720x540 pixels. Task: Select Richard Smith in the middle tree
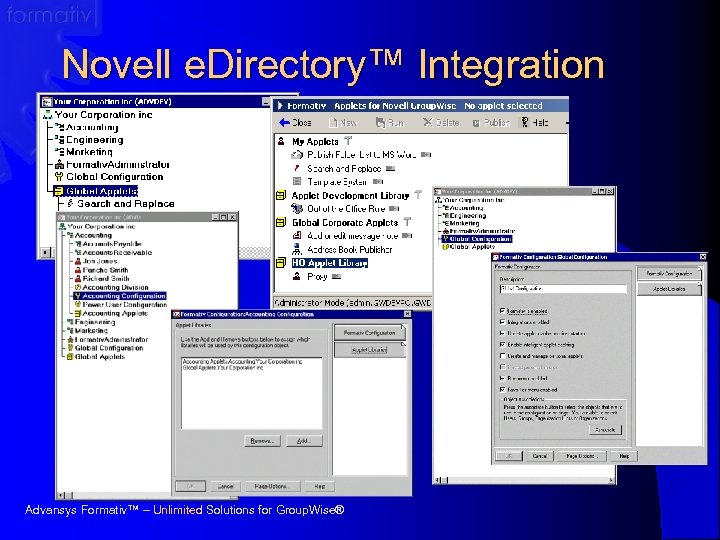(x=106, y=278)
